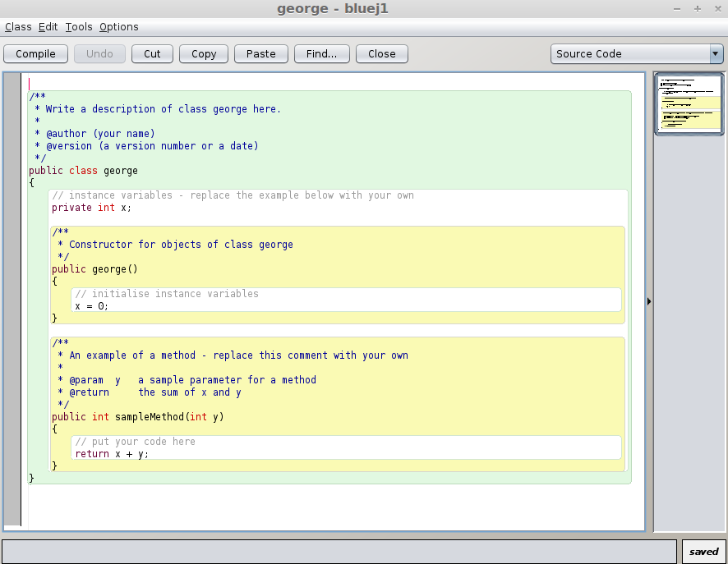Open the Tools menu

click(x=78, y=27)
